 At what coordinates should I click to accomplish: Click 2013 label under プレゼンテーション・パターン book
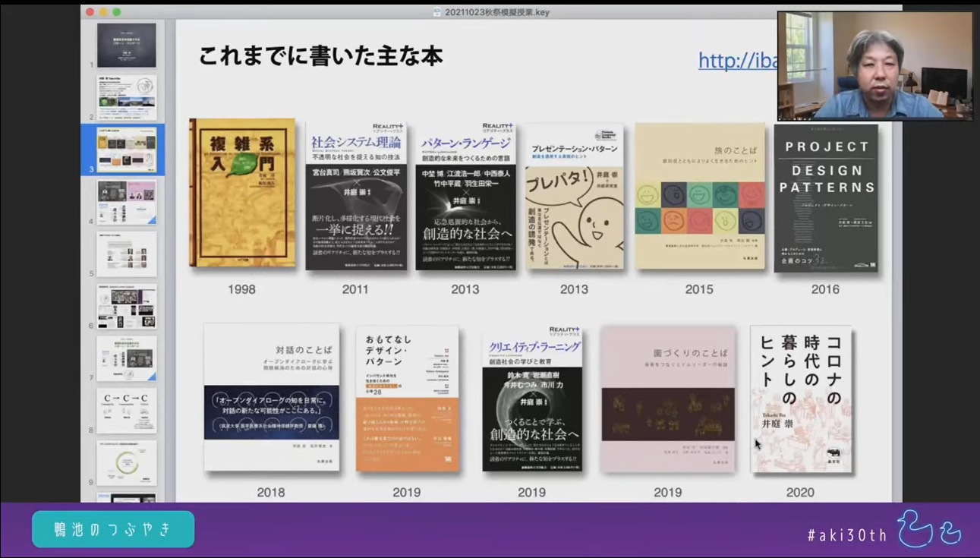(575, 289)
